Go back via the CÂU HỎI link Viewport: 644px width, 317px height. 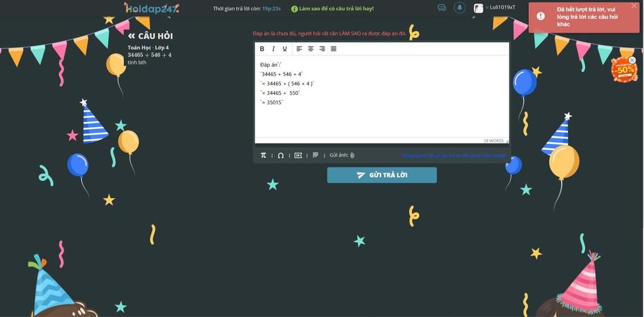coord(150,36)
